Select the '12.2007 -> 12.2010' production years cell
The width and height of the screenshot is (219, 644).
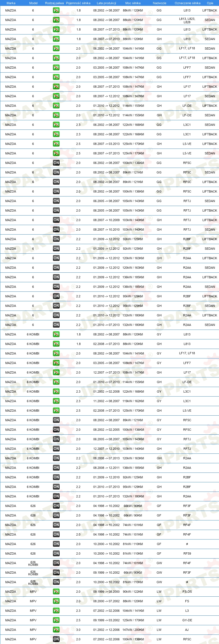point(106,449)
